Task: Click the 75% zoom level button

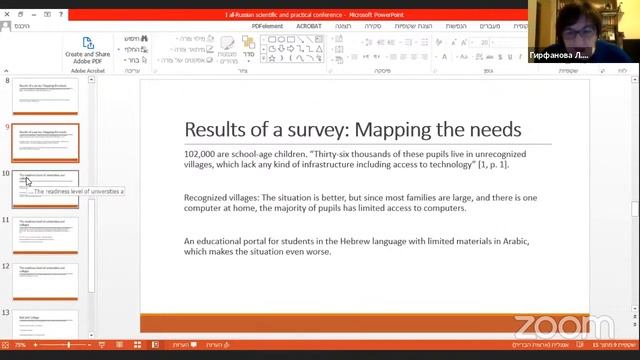Action: [20, 345]
